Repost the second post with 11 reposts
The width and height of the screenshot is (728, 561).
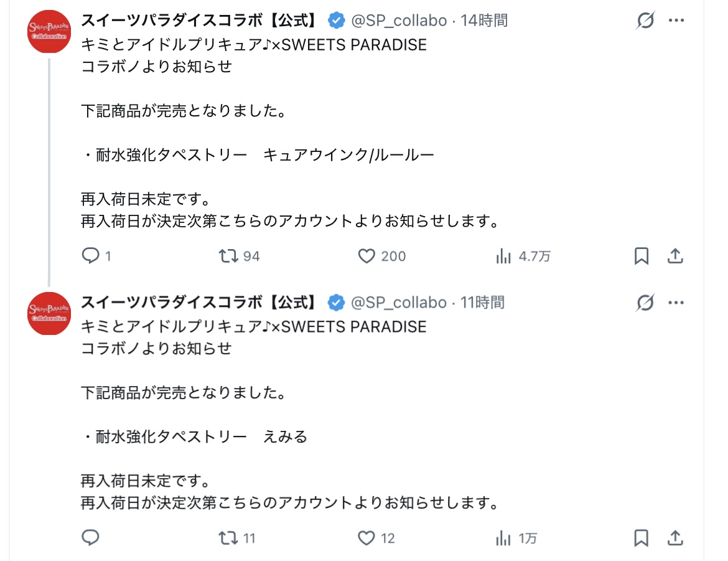[x=230, y=537]
